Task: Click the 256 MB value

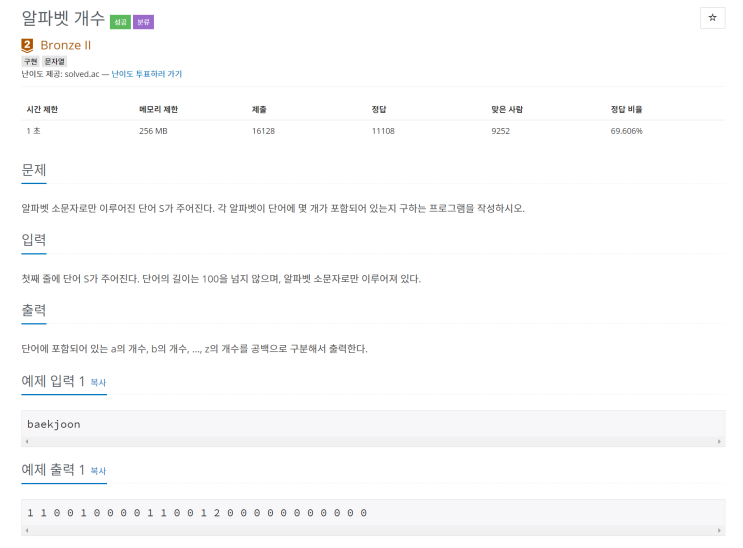Action: (x=153, y=131)
